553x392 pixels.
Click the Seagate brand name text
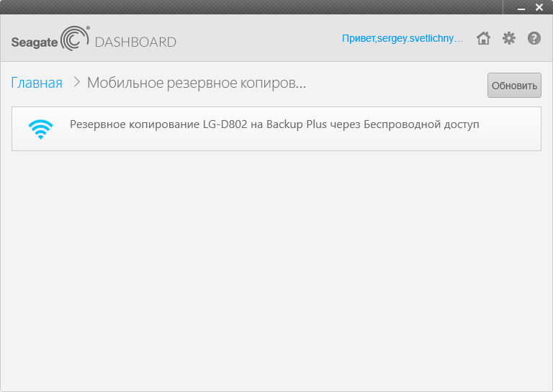tap(35, 42)
